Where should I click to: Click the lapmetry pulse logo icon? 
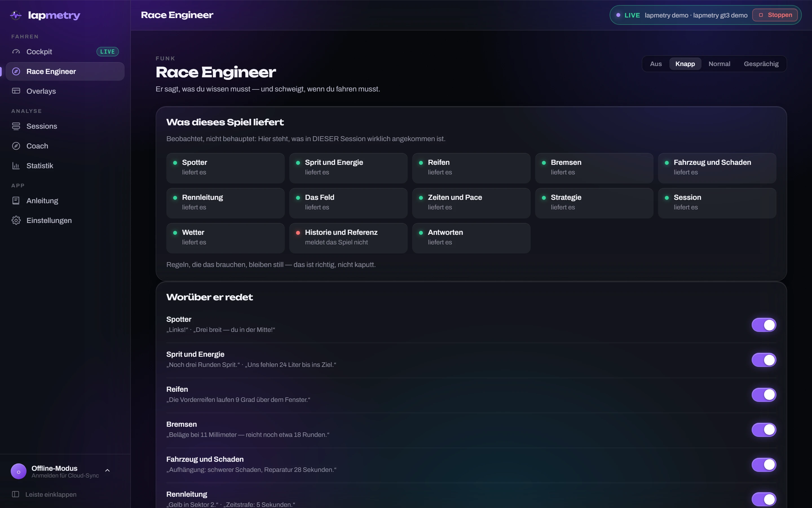[x=16, y=15]
